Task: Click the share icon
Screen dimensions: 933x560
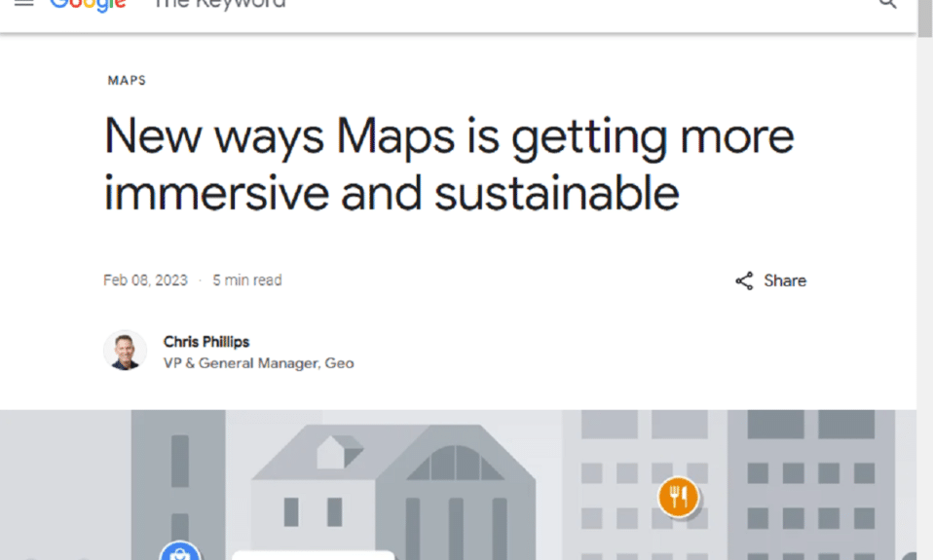Action: pos(744,280)
